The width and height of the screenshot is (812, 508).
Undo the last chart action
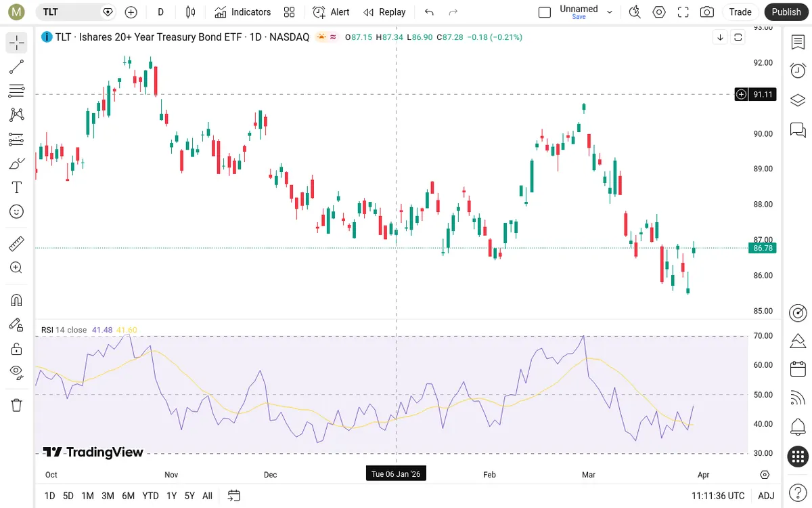429,12
